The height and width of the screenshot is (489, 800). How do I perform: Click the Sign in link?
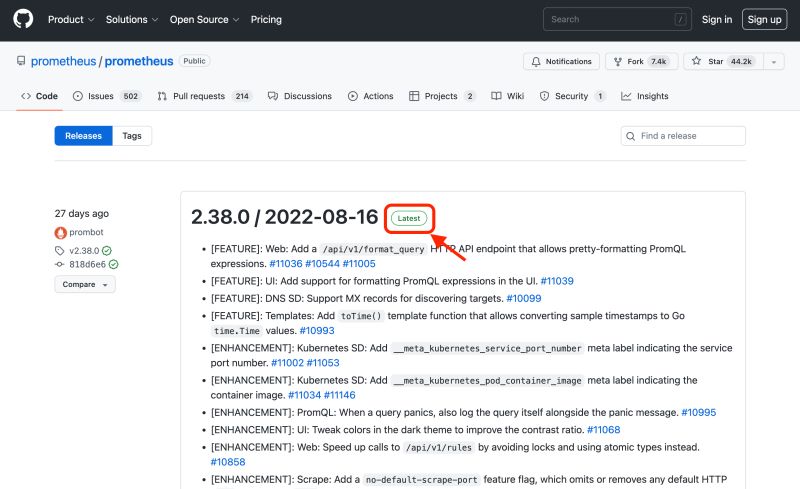tap(716, 19)
